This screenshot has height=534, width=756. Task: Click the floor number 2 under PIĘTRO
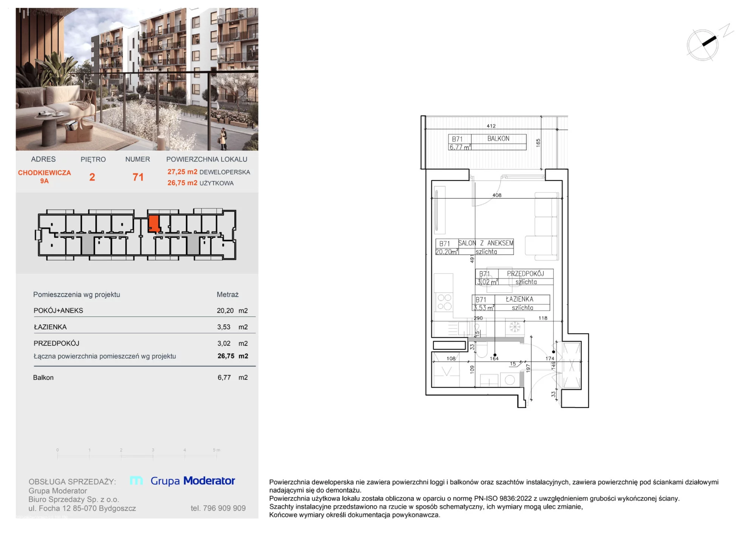point(92,177)
